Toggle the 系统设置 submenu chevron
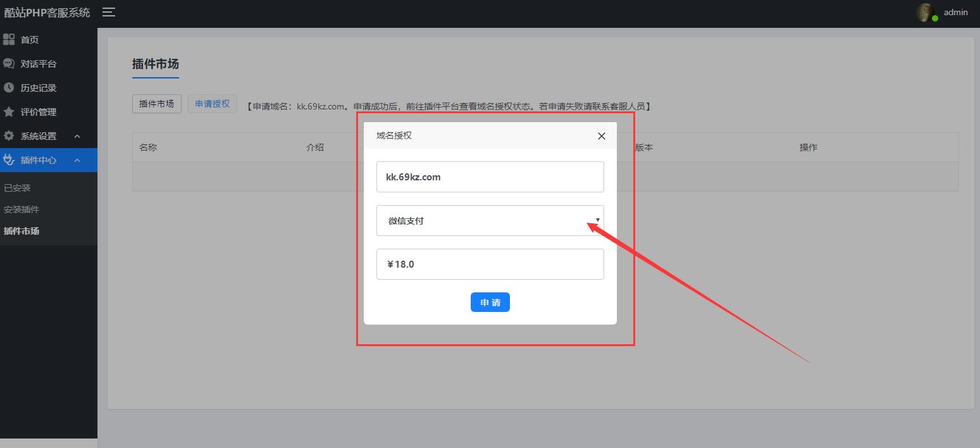This screenshot has width=980, height=448. pyautogui.click(x=77, y=137)
